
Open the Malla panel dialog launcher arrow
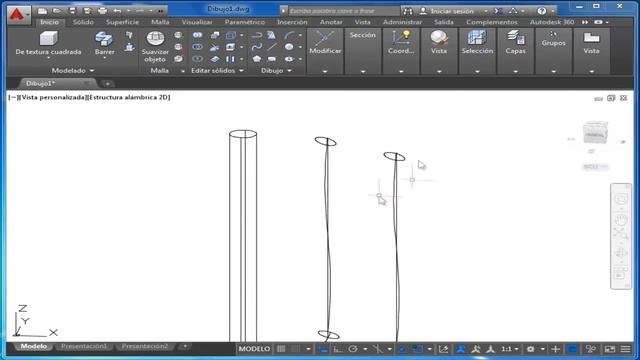182,71
